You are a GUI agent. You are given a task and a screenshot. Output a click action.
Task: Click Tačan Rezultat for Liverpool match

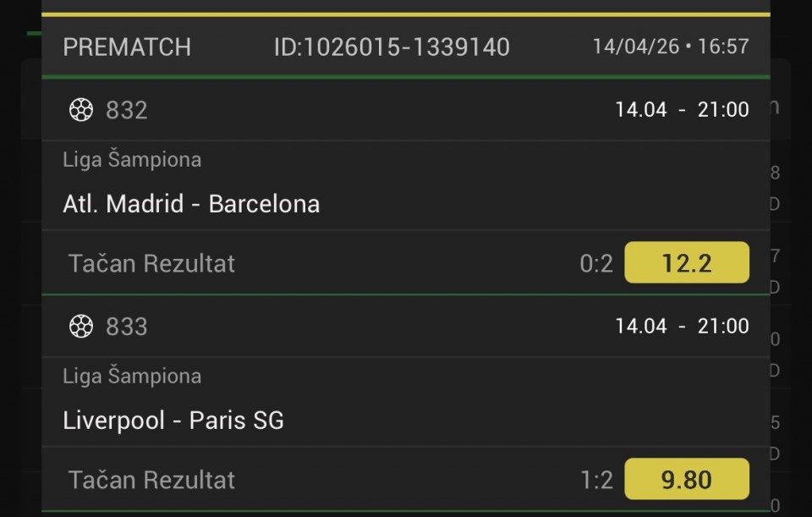(151, 480)
